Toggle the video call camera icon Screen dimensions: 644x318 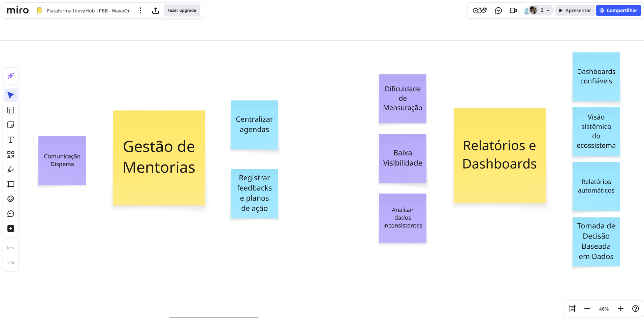pos(513,10)
